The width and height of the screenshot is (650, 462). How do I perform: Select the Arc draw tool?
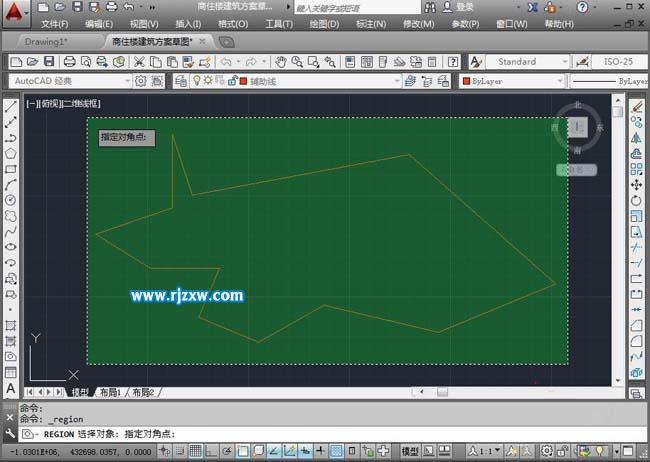(10, 185)
